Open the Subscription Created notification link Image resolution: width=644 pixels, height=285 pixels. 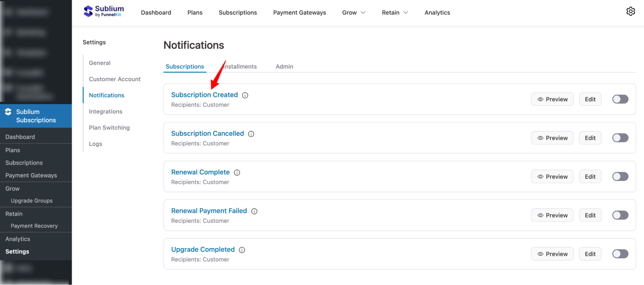tap(204, 94)
